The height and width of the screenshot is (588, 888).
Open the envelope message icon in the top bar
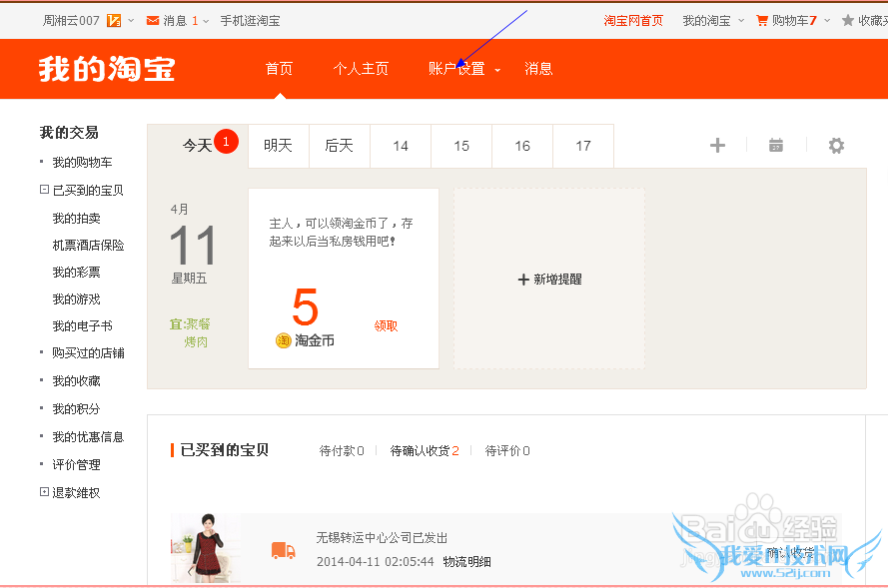tap(153, 21)
